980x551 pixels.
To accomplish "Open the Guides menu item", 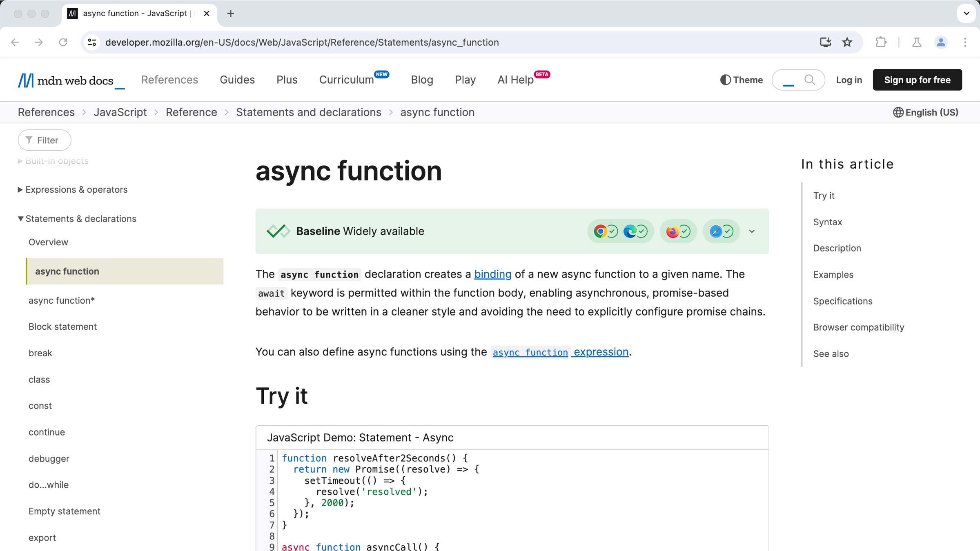I will pos(237,80).
